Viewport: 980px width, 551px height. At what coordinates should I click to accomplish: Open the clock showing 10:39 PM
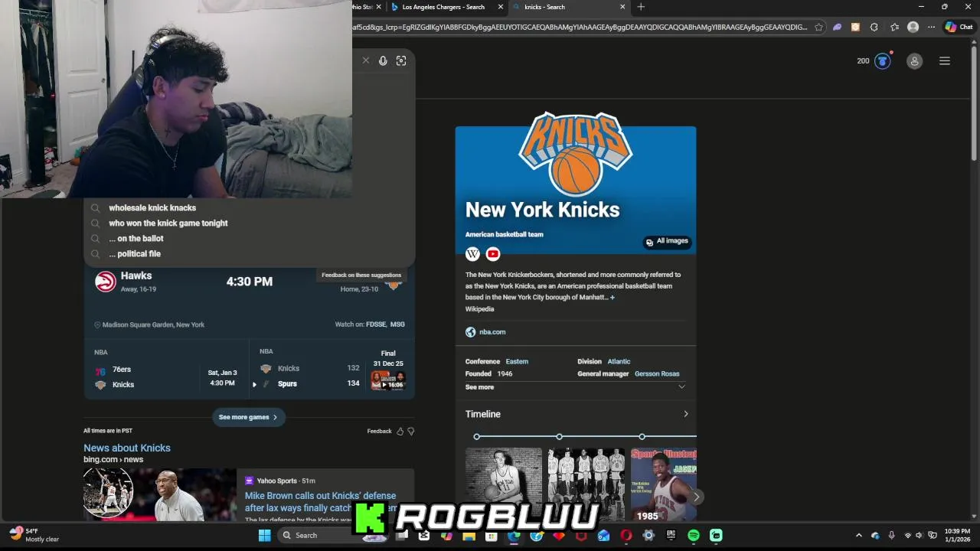(x=957, y=535)
